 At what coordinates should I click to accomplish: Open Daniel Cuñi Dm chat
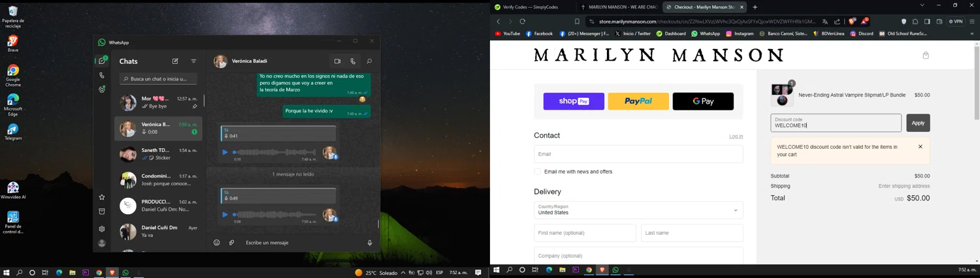click(158, 231)
